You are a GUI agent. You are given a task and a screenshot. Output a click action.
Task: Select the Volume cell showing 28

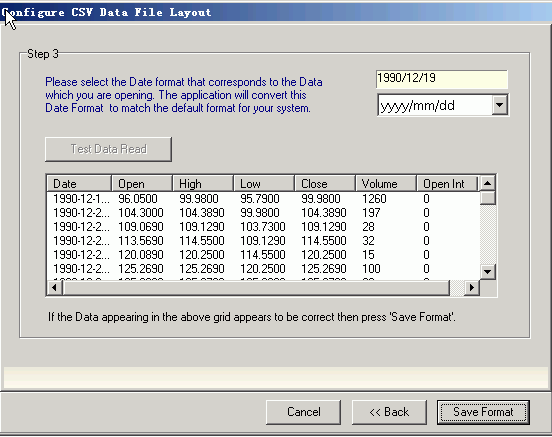tap(368, 227)
